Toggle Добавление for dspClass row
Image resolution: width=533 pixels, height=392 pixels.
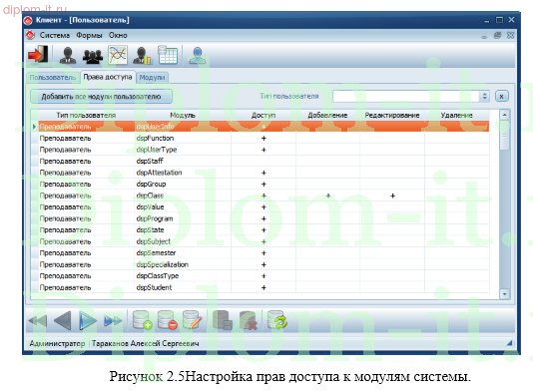tap(327, 196)
